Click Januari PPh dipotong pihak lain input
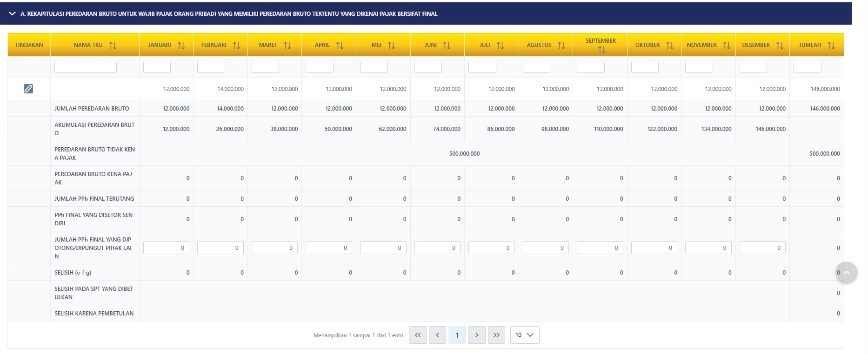 (x=166, y=248)
